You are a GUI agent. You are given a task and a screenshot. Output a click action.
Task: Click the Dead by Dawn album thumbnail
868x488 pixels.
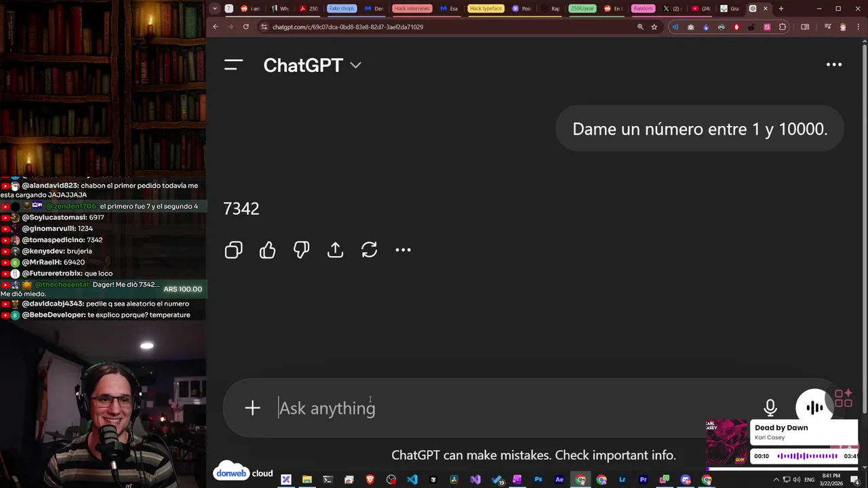(727, 442)
